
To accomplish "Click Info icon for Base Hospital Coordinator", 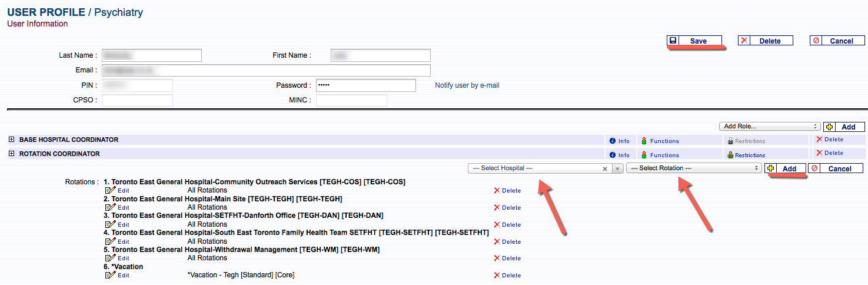I will (x=613, y=141).
